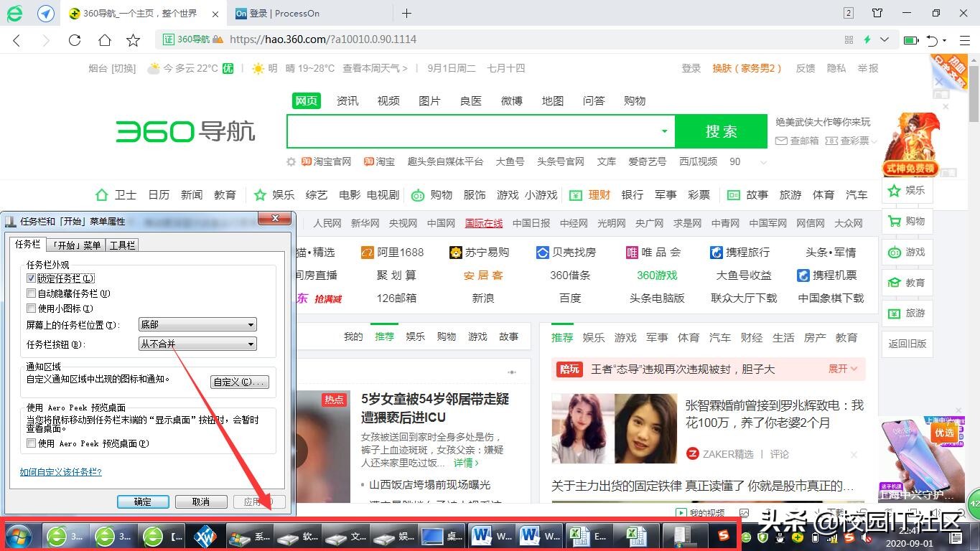Open the browser hamburger menu
This screenshot has height=551, width=980.
pyautogui.click(x=965, y=40)
